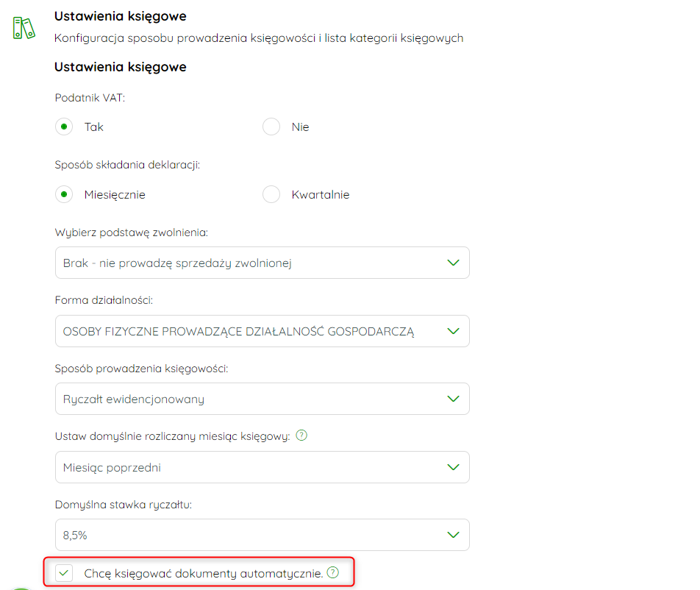Click help icon next to miesiąc księgowy

point(301,435)
